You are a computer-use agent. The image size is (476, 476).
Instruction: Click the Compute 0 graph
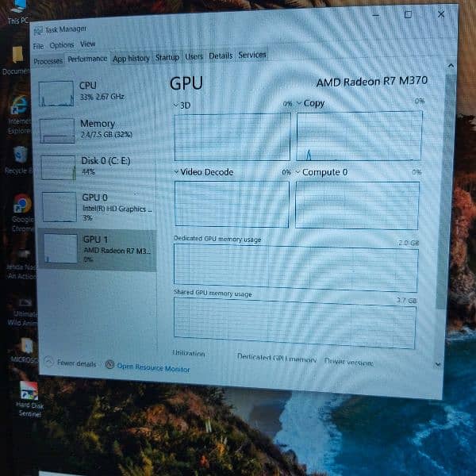tap(357, 205)
